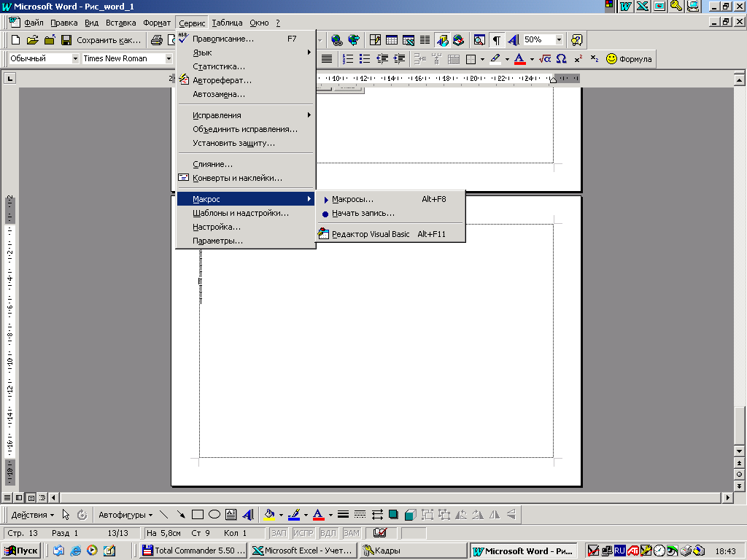The height and width of the screenshot is (560, 747).
Task: Click the Decrease Indent icon
Action: coord(382,58)
